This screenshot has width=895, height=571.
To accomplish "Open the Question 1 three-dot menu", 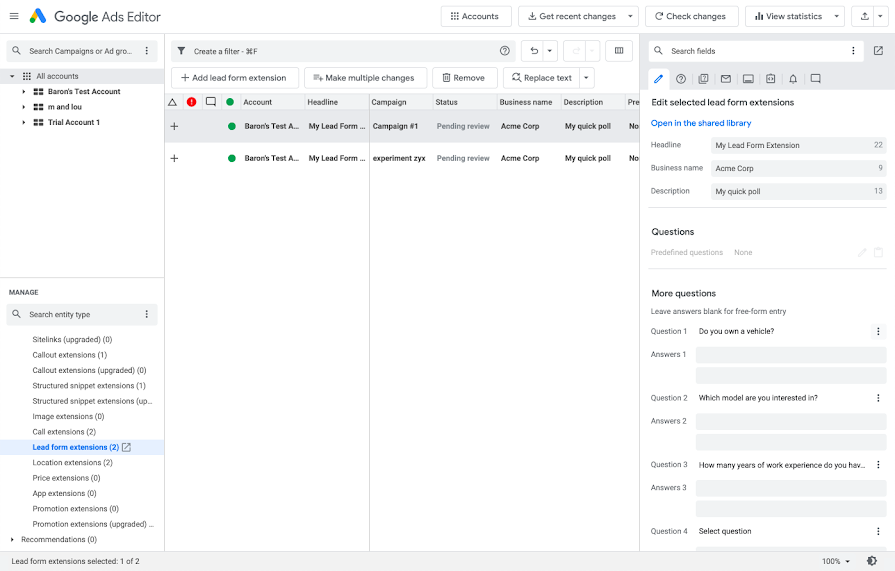I will [878, 331].
